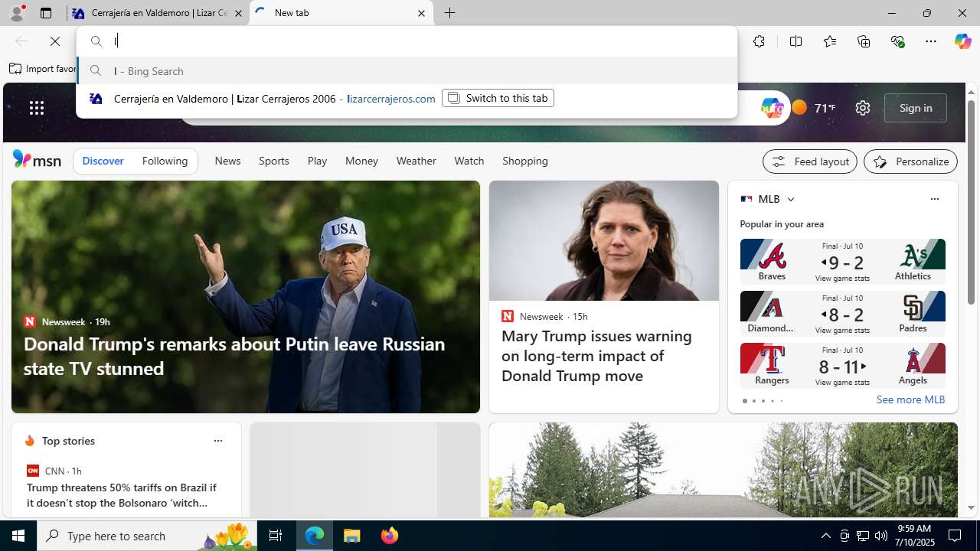
Task: Open the Microsoft Edge taskbar icon
Action: 315,536
